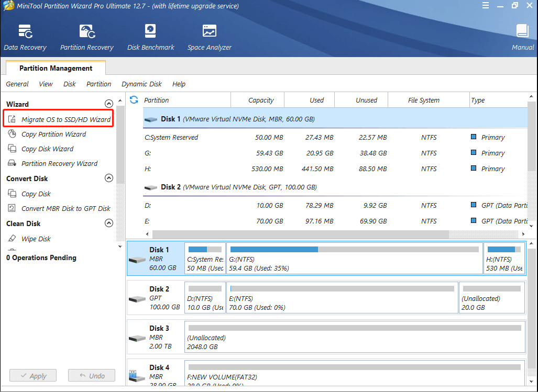Click the Copy Disk Wizard icon

(12, 148)
